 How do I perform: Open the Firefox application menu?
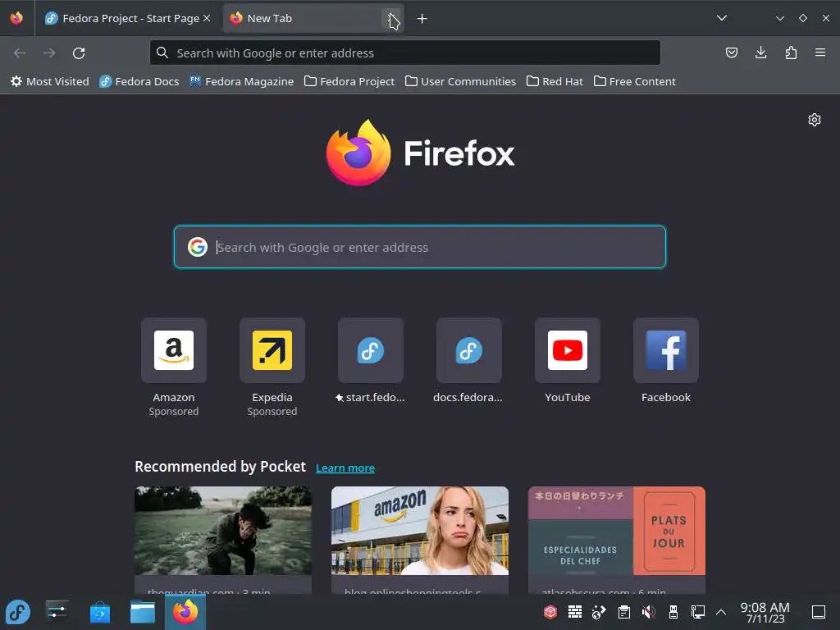[x=820, y=52]
